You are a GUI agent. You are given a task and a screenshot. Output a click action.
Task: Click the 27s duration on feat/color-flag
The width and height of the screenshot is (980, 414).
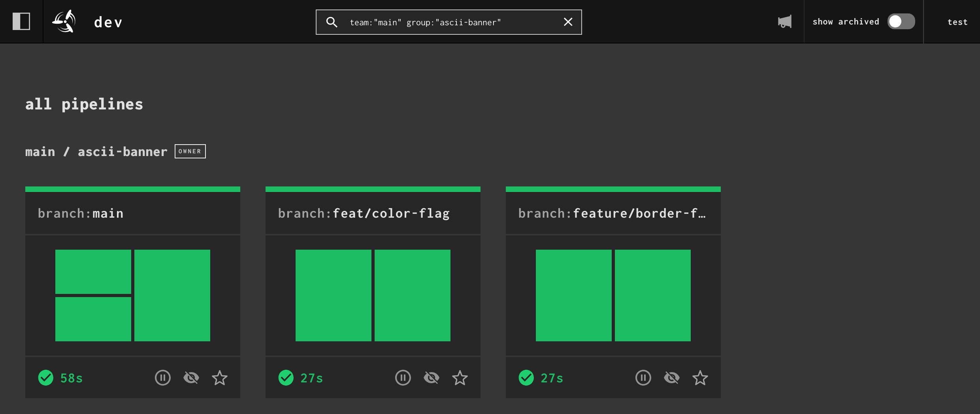pyautogui.click(x=312, y=378)
